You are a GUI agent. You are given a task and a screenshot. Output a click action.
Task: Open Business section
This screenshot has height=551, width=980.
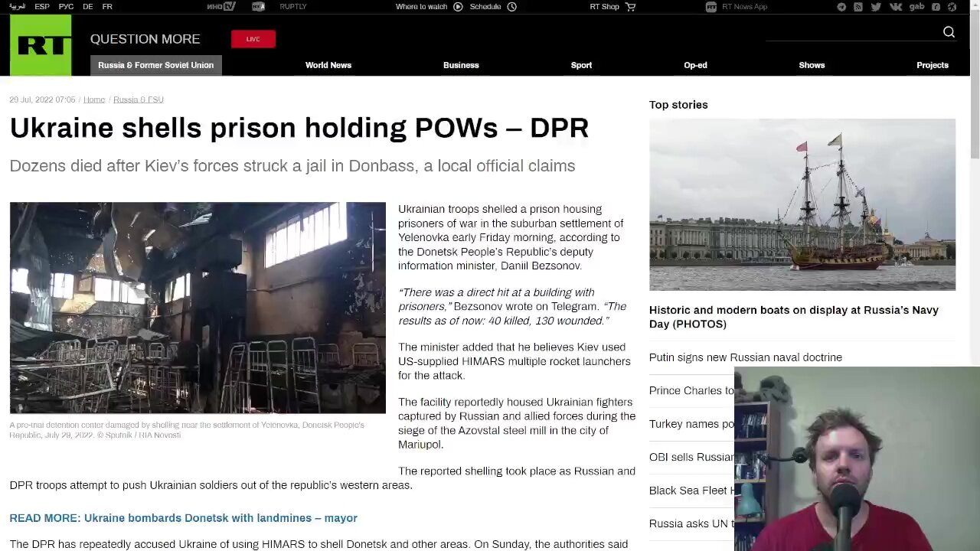[x=461, y=65]
